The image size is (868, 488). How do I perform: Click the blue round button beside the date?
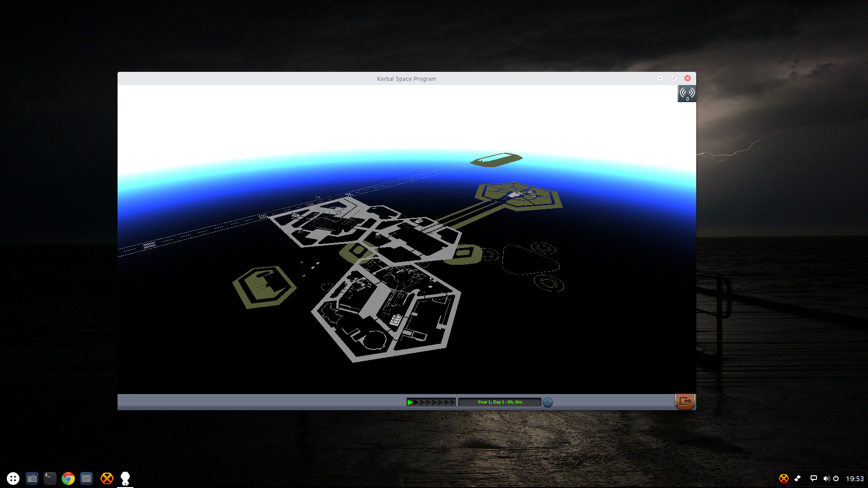[547, 402]
